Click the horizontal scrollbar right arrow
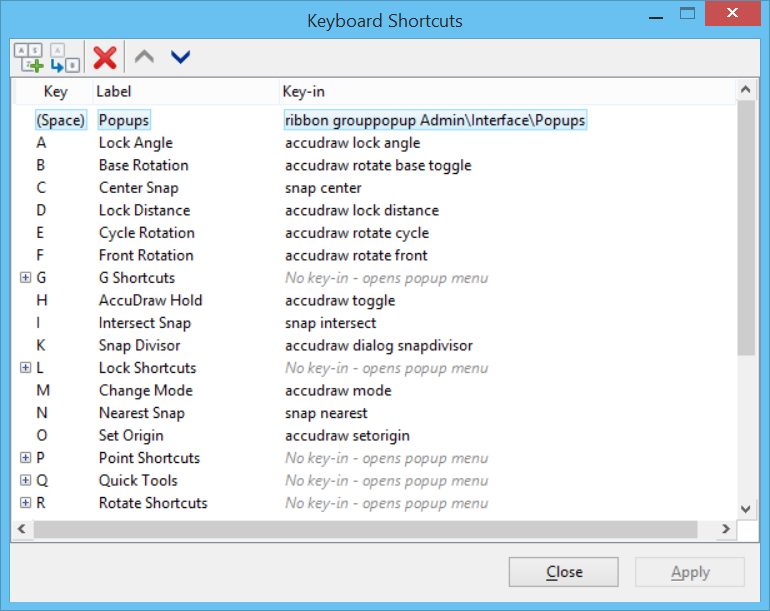The height and width of the screenshot is (611, 770). tap(728, 528)
